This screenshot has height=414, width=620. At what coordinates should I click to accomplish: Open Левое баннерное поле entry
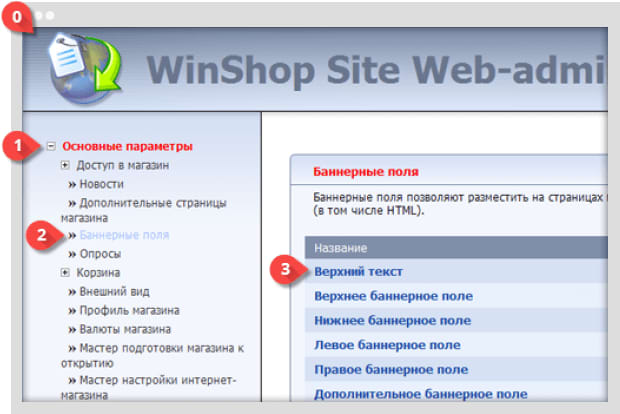click(388, 345)
